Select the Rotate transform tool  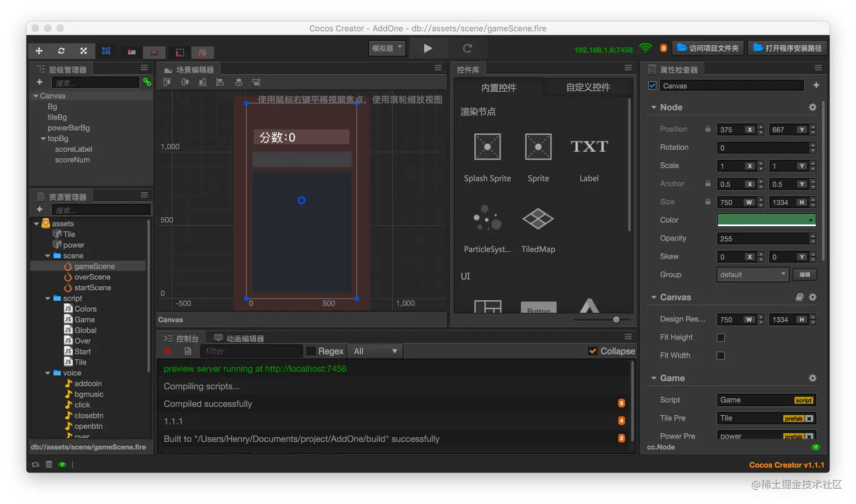pos(61,50)
